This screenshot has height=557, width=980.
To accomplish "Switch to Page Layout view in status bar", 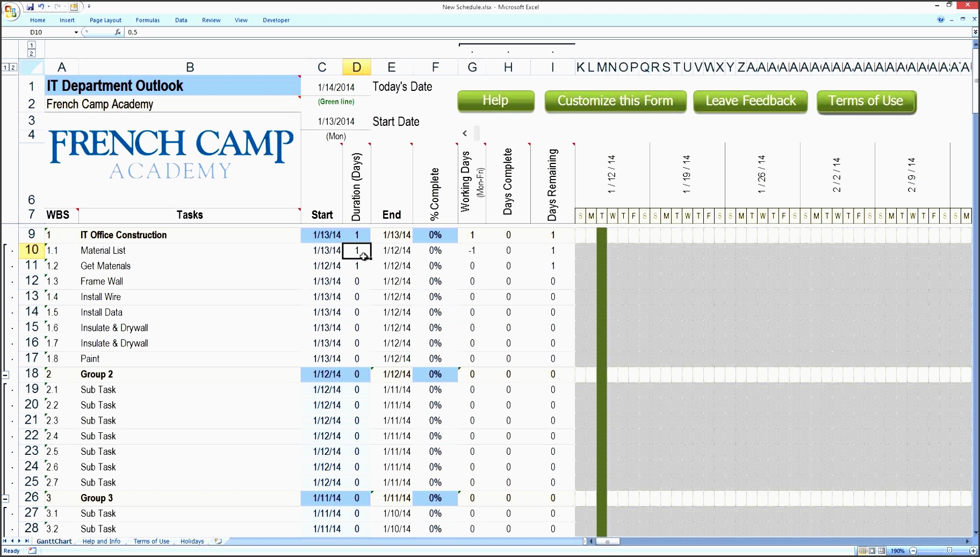I will click(871, 551).
